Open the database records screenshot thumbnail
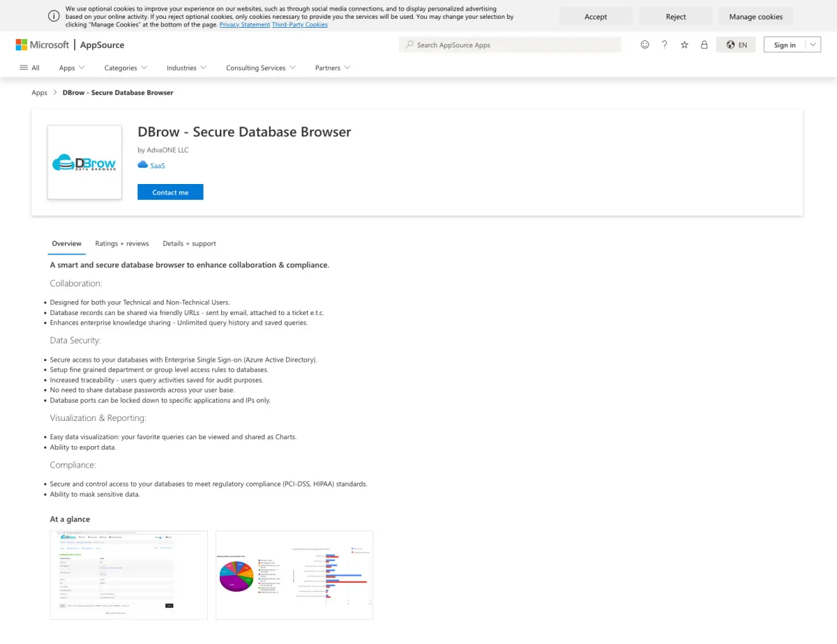 click(129, 575)
